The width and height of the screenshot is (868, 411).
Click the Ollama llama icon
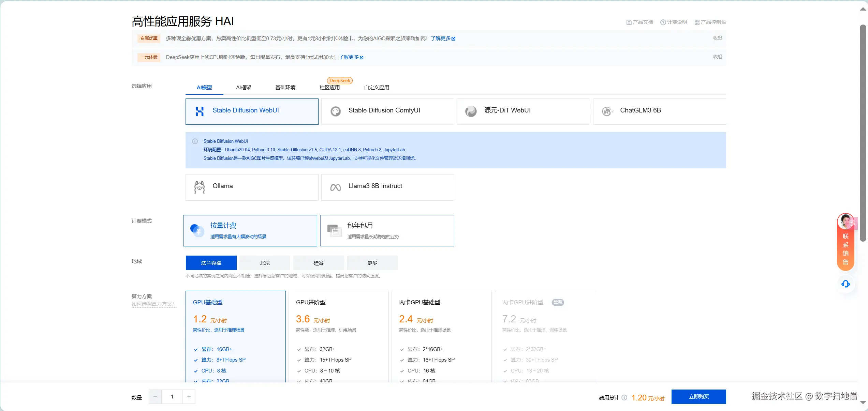tap(200, 187)
